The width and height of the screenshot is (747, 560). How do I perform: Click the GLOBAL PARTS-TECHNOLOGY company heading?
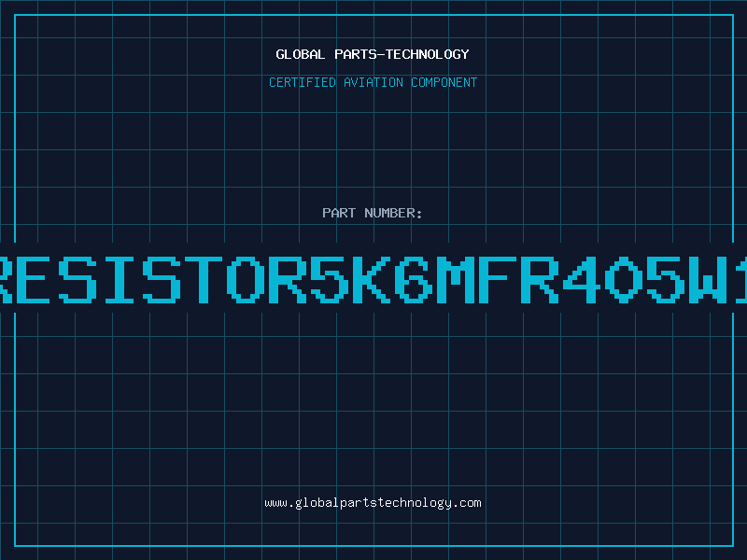click(x=373, y=54)
